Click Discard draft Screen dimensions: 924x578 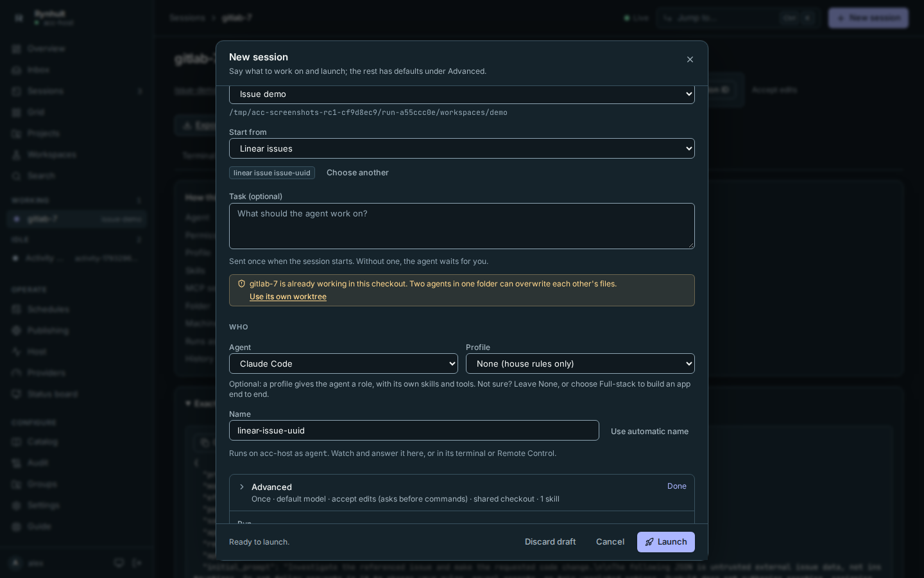pyautogui.click(x=550, y=542)
